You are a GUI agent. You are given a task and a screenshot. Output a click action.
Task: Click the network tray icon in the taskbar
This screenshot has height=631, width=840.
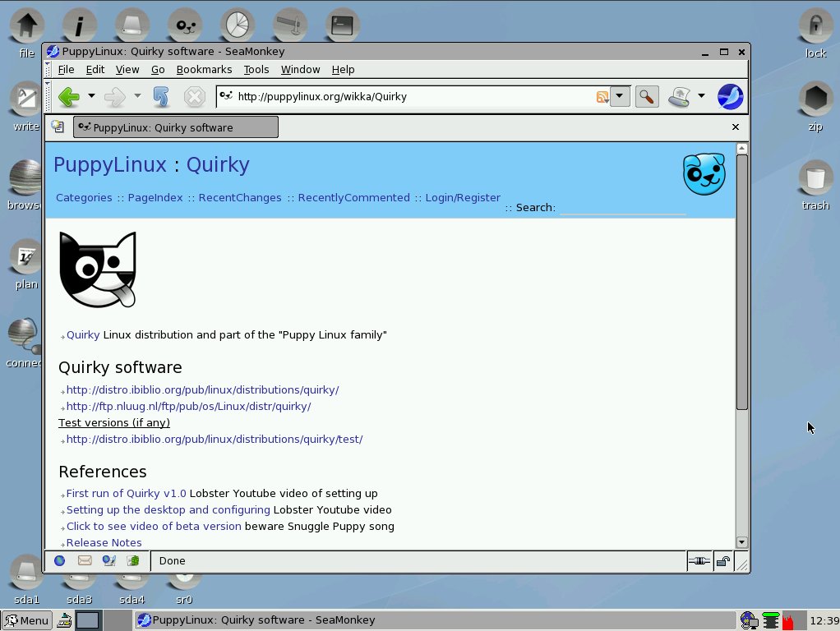(x=749, y=620)
